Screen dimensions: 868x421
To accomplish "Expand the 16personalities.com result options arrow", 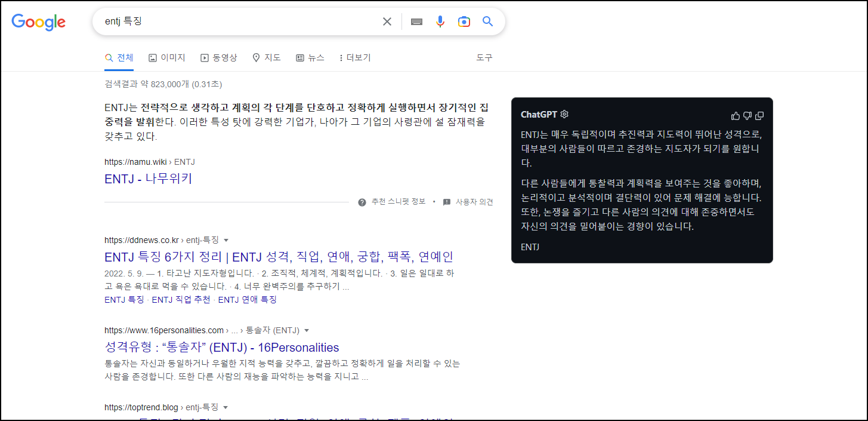I will pos(307,330).
